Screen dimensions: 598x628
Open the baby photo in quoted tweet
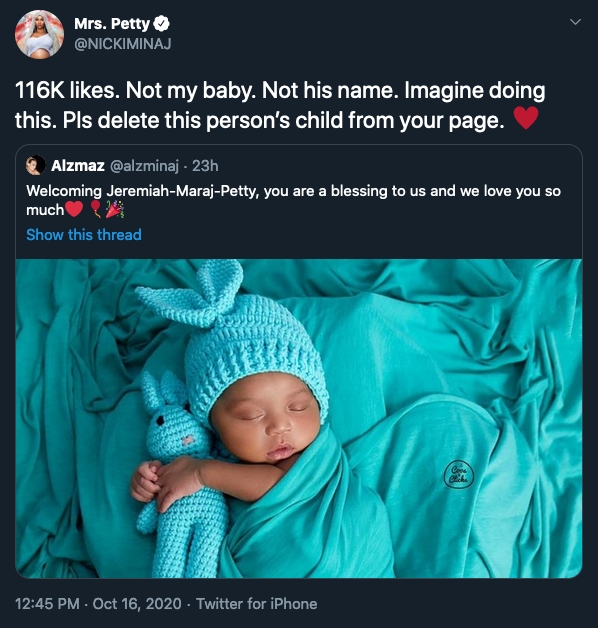[299, 419]
